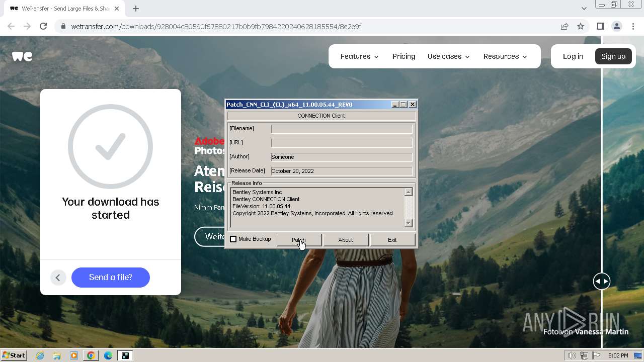Image resolution: width=644 pixels, height=362 pixels.
Task: Click the Weiter button on the ad
Action: coord(210,237)
